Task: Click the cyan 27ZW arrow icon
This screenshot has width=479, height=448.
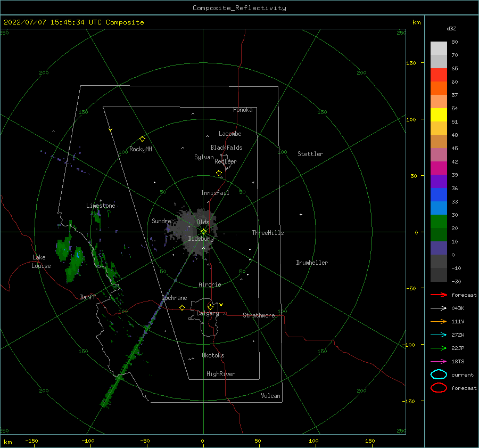Action: [439, 335]
